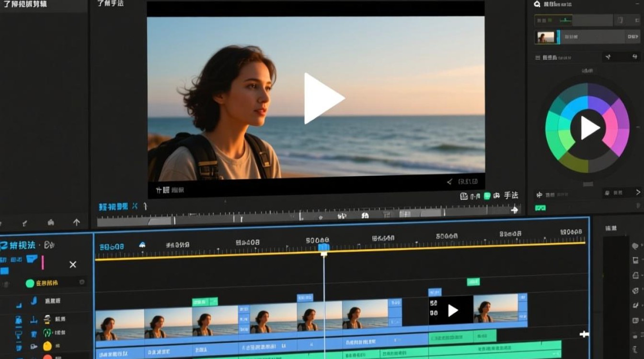
Task: Click the blue playhead marker on the timeline ruler
Action: pos(324,247)
